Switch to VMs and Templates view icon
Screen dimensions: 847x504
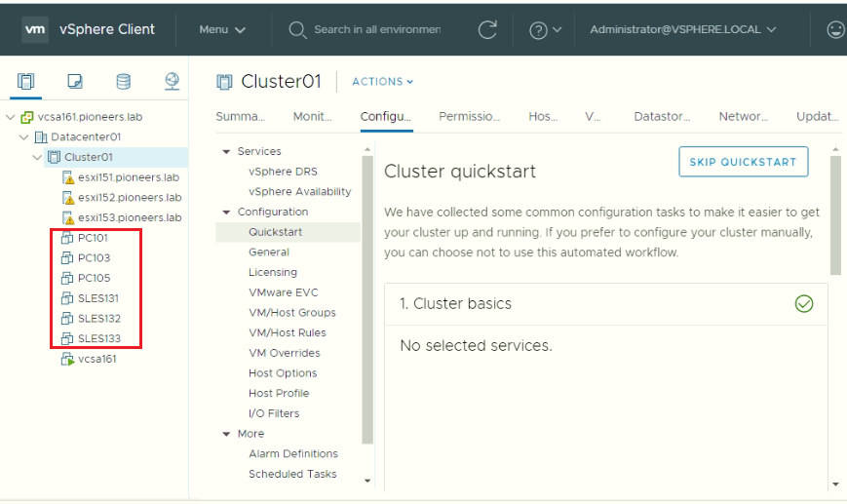(x=74, y=82)
